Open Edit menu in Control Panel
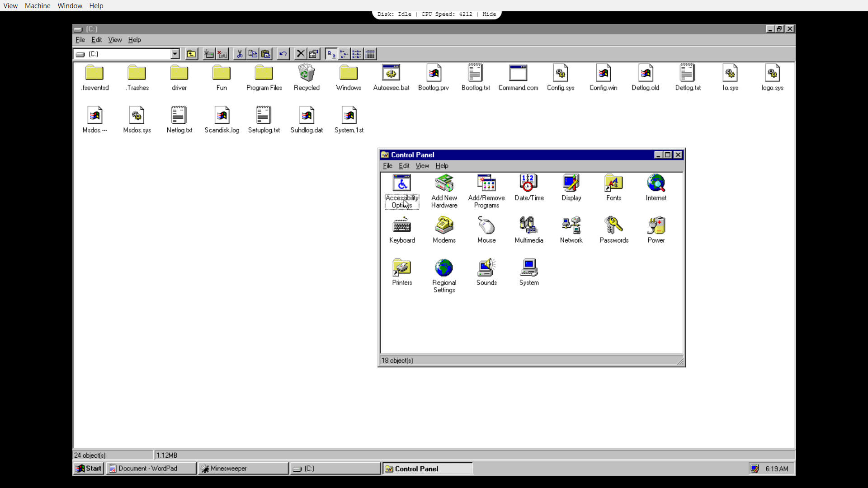The image size is (868, 488). click(x=404, y=166)
